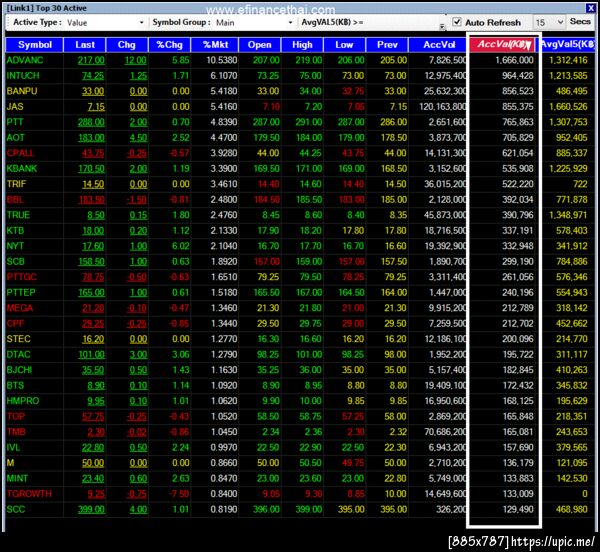The height and width of the screenshot is (552, 600).
Task: Select the DTAC symbol
Action: pos(18,354)
